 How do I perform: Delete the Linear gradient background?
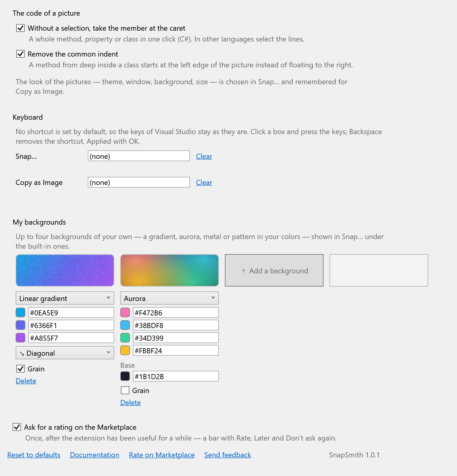tap(26, 381)
